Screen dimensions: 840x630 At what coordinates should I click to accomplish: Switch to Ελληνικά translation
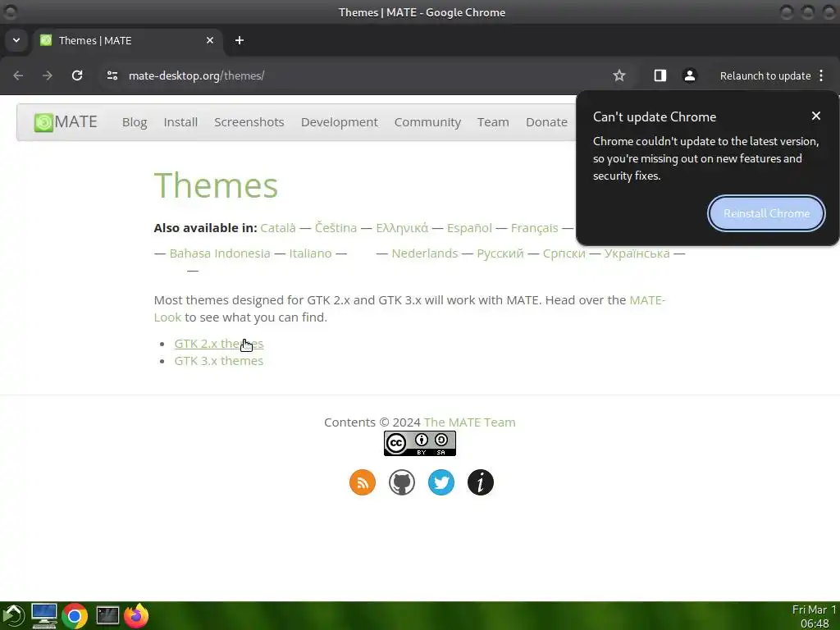402,228
